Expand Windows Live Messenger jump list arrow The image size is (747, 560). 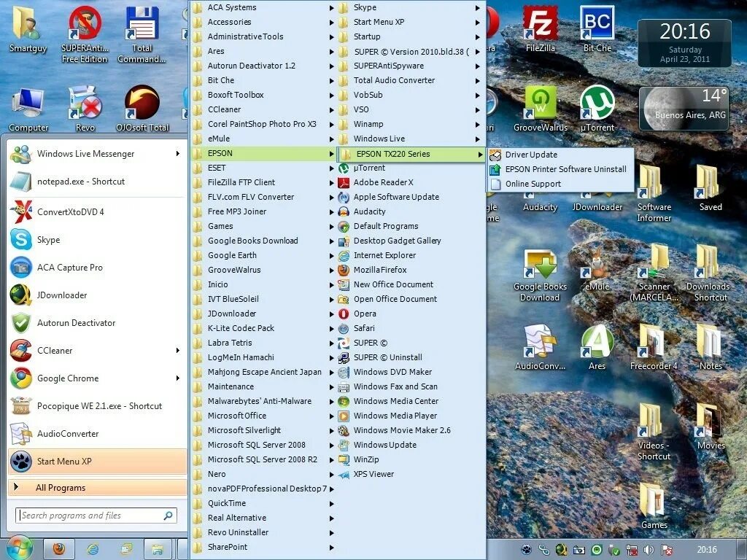tap(178, 153)
